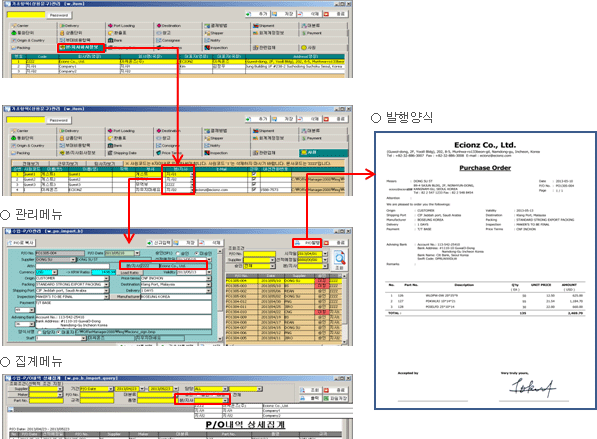
Task: Click Consignee tab icon in top window
Action: tap(159, 40)
